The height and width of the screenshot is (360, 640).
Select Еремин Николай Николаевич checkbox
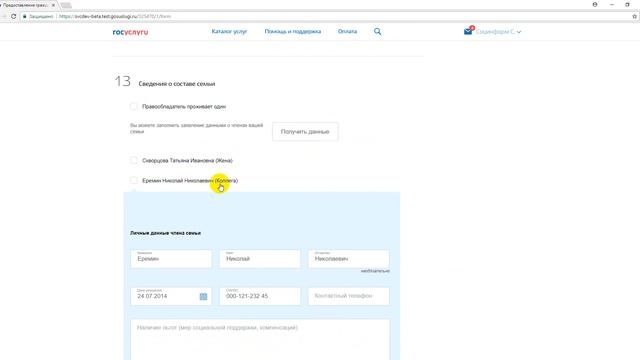133,180
